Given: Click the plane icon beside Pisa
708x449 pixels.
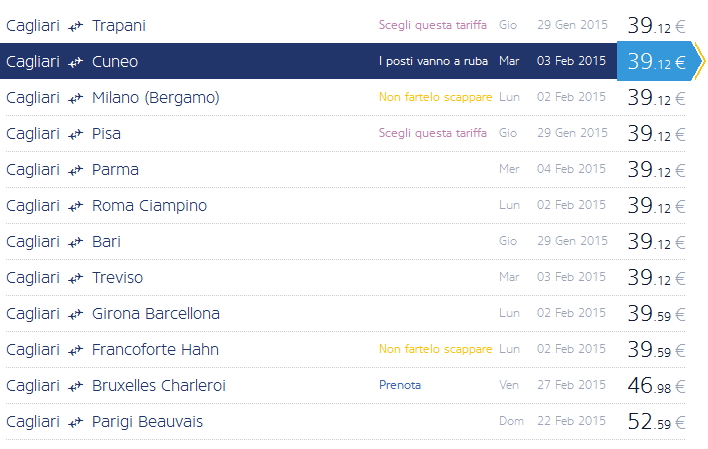Looking at the screenshot, I should click(x=75, y=134).
